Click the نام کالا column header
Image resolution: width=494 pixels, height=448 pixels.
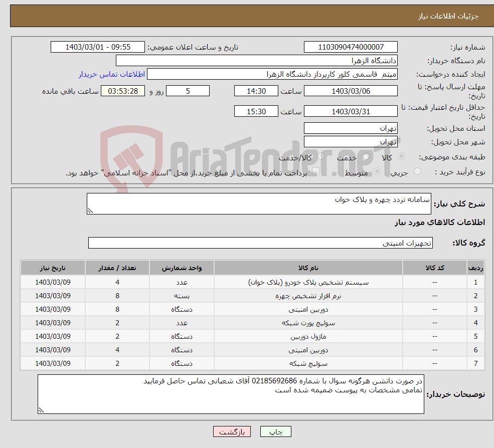308,268
